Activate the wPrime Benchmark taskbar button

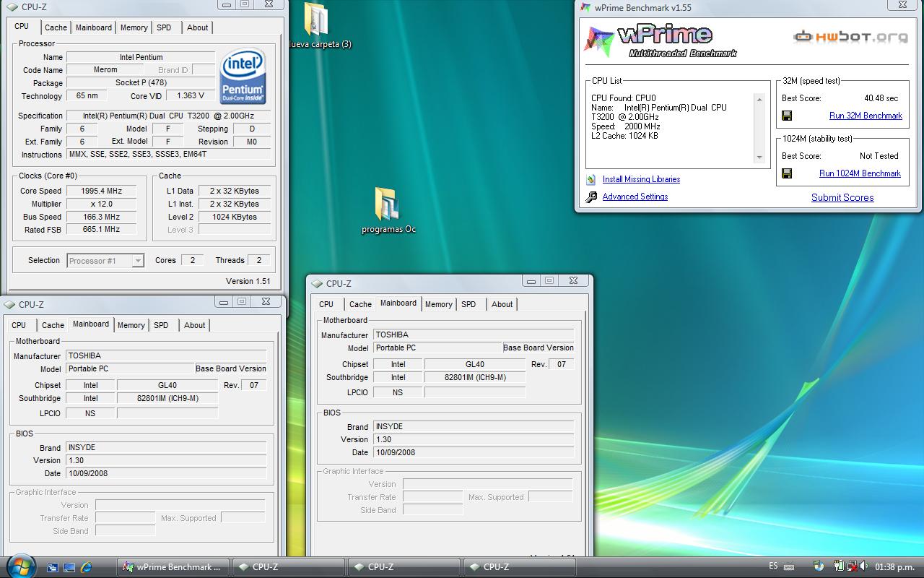pos(174,567)
